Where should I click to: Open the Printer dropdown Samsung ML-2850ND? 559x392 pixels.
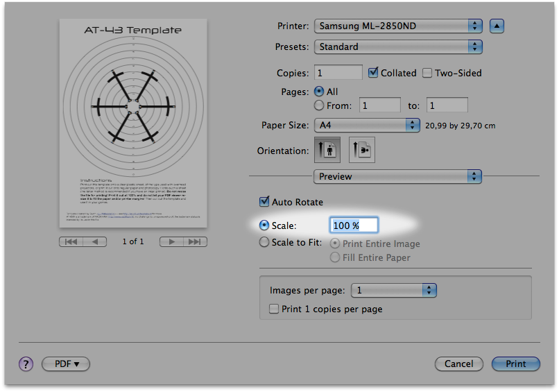click(398, 26)
